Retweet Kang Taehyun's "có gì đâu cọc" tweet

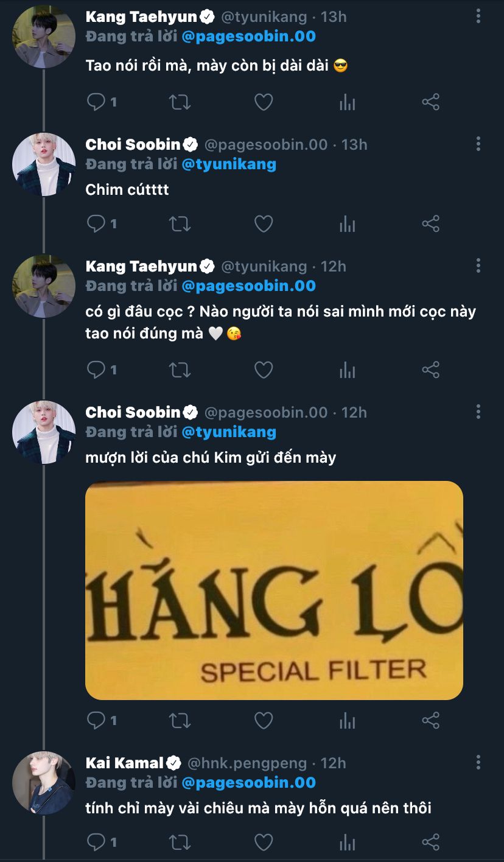click(x=180, y=370)
